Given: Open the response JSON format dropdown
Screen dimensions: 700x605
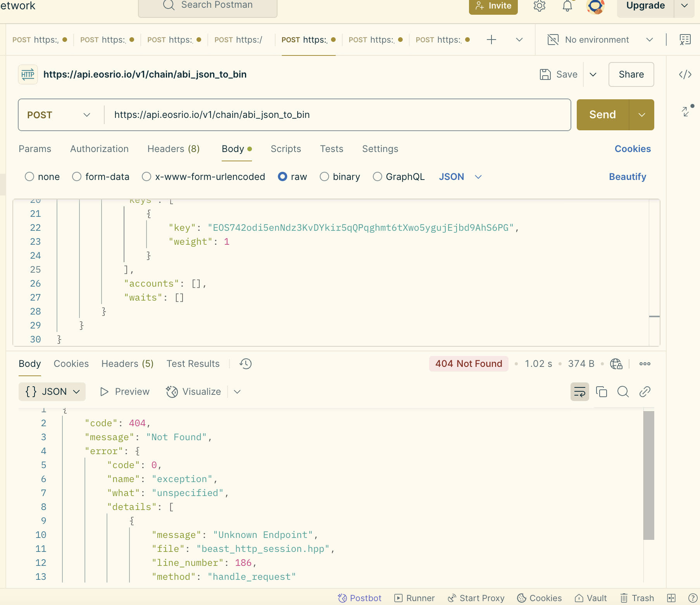Looking at the screenshot, I should click(x=52, y=392).
